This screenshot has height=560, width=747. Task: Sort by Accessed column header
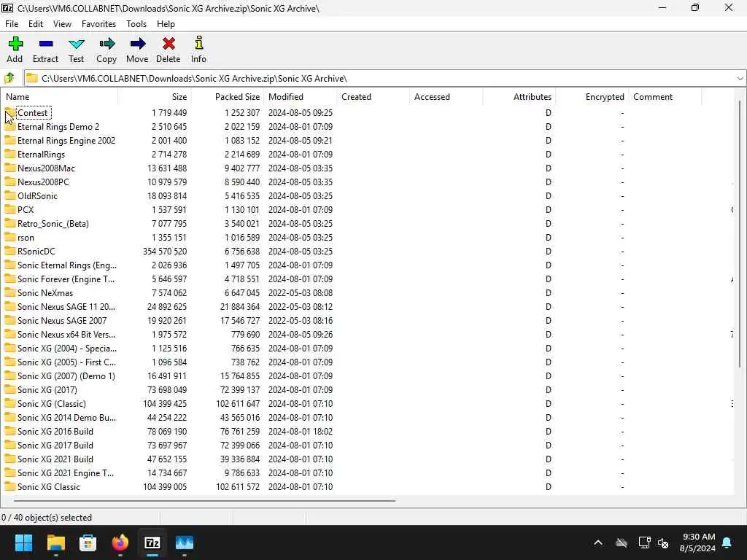pos(446,97)
